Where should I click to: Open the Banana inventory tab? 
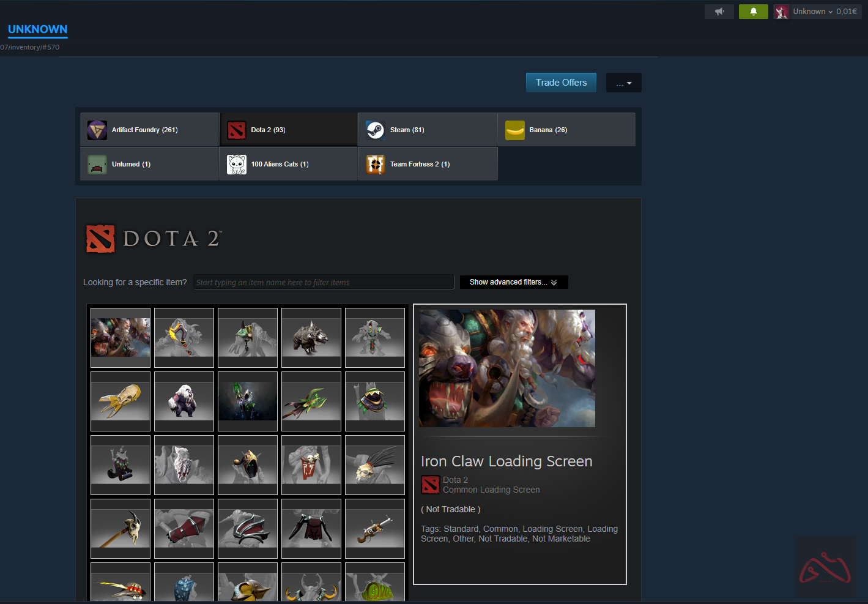[x=566, y=130]
